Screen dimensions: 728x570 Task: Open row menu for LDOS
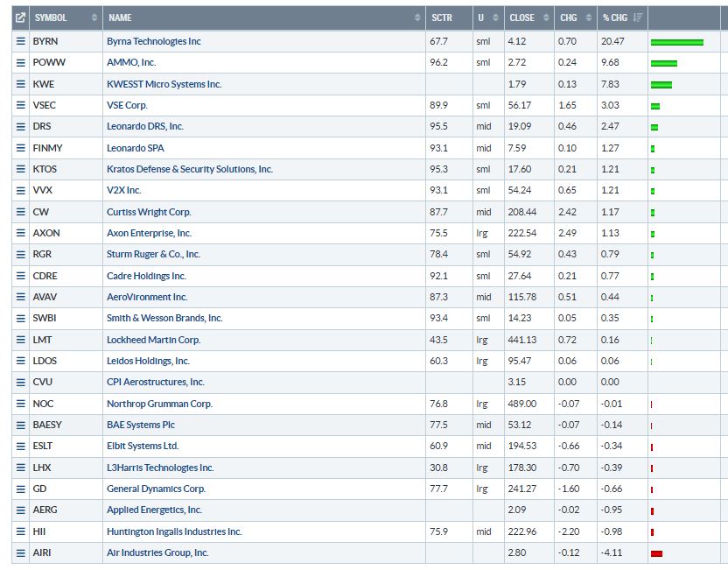20,361
